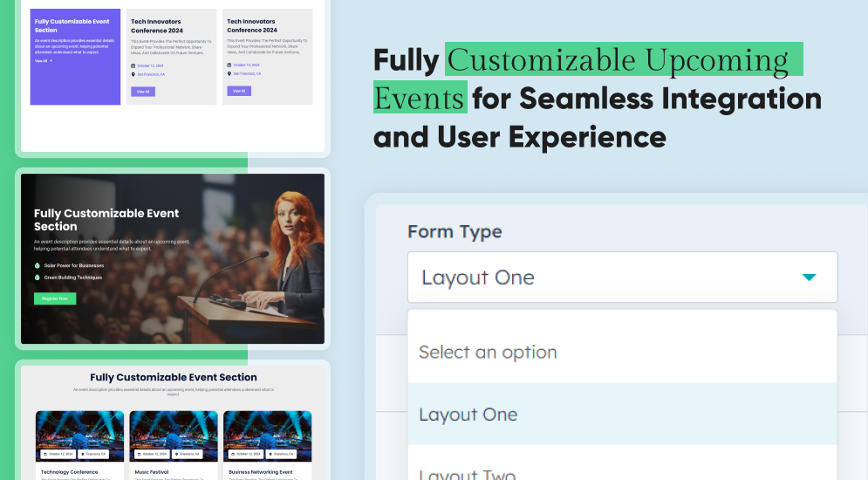Click location pin icon in right Tech Innovators card

pyautogui.click(x=229, y=74)
